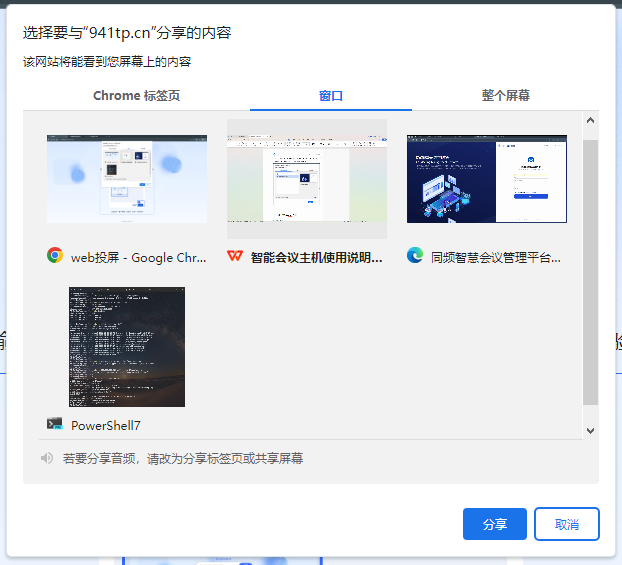Select the PowerShell7 terminal window thumbnail
The image size is (622, 565).
click(x=127, y=347)
